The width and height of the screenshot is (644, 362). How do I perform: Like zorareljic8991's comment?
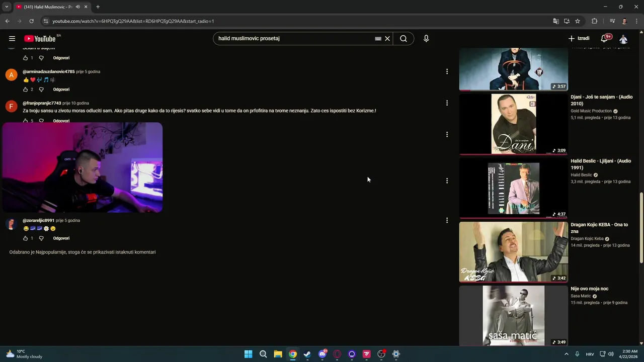(26, 238)
